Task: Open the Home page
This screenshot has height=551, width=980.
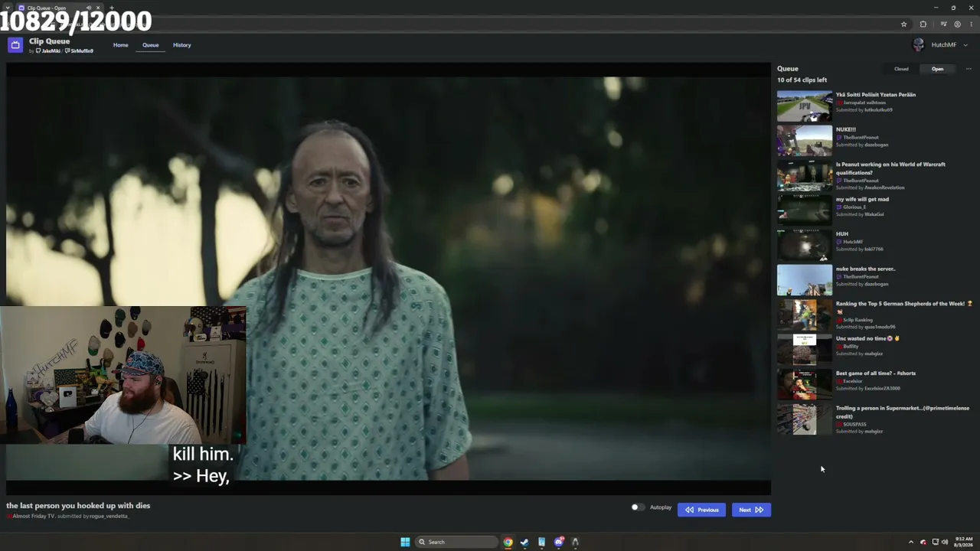Action: point(121,45)
